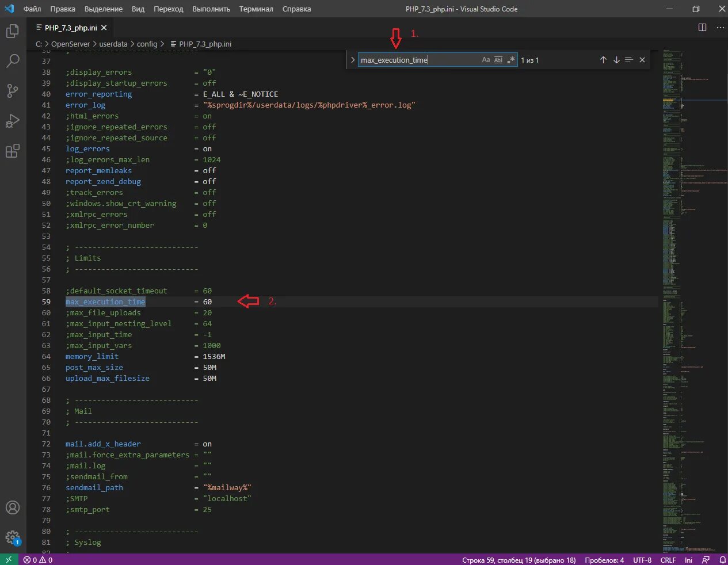This screenshot has height=565, width=728.
Task: Open the Переход menu
Action: 169,9
